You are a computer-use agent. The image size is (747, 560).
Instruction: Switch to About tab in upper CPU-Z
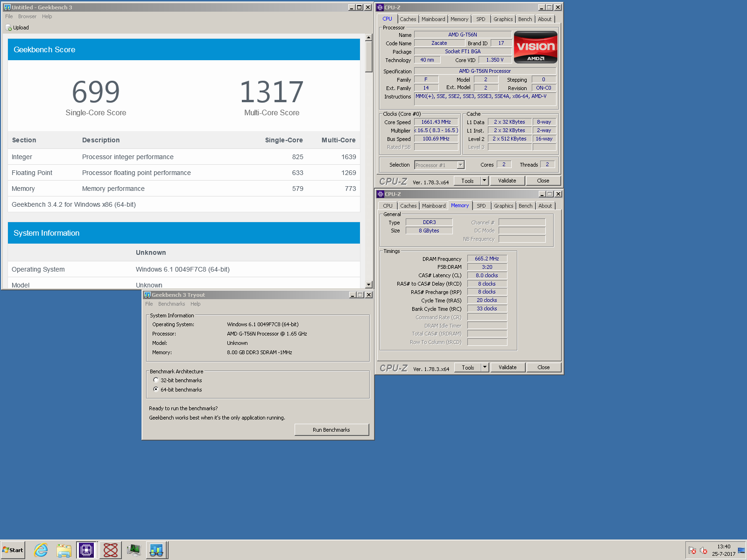[545, 19]
